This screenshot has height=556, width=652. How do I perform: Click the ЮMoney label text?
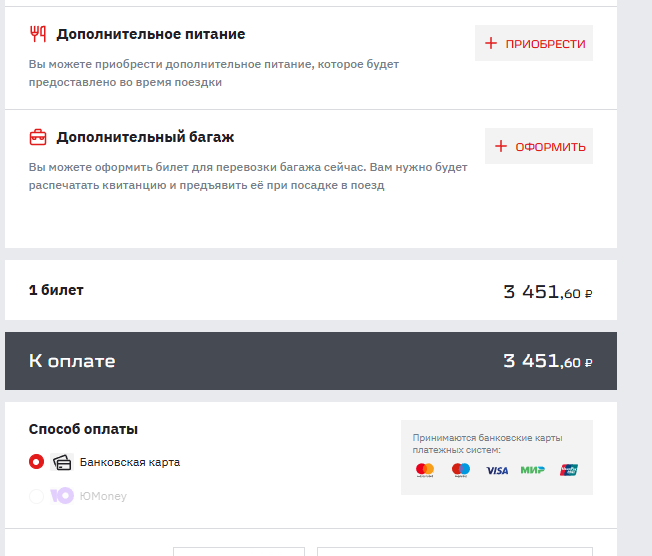(103, 495)
